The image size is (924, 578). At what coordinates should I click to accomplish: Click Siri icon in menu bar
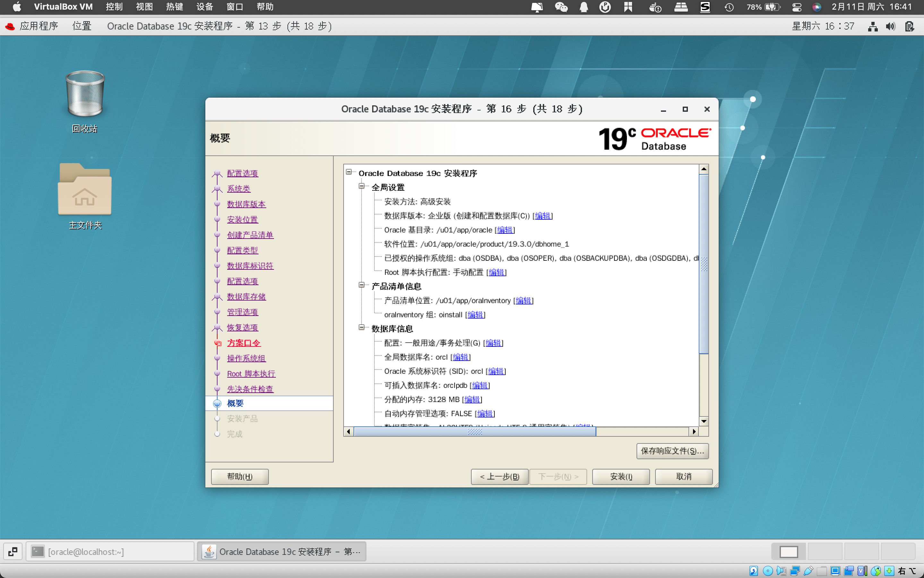point(817,7)
